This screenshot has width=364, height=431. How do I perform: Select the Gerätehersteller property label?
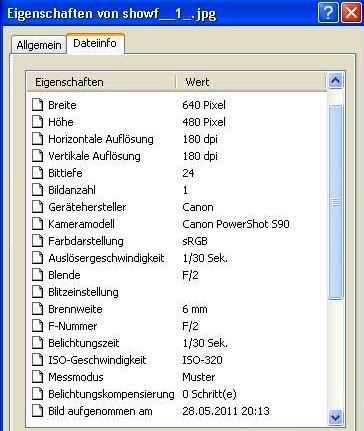click(87, 207)
